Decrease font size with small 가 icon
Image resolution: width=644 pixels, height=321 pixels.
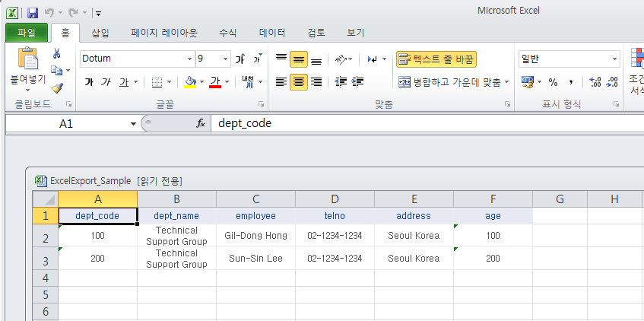[258, 59]
